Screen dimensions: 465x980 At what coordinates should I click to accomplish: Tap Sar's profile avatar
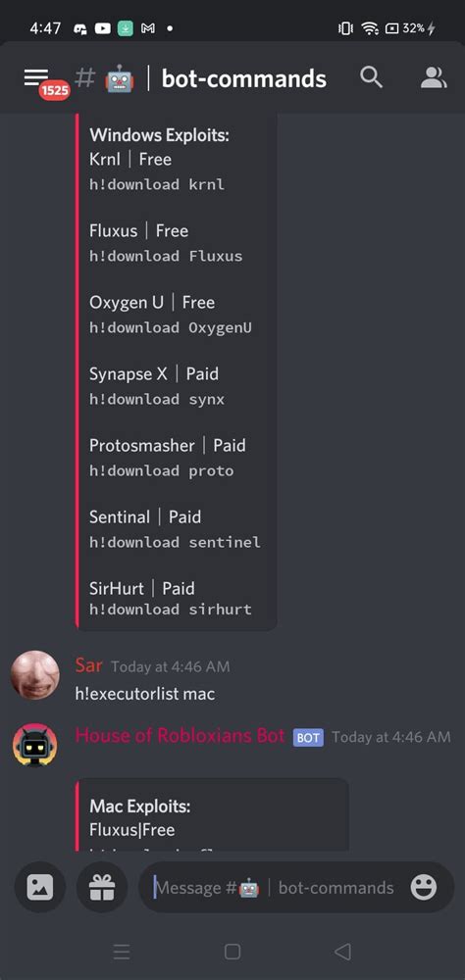[x=35, y=675]
